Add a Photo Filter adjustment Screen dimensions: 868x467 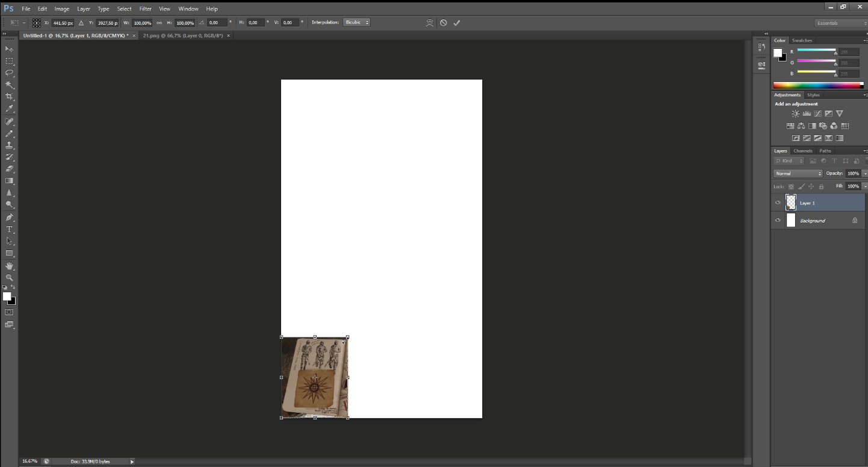823,126
